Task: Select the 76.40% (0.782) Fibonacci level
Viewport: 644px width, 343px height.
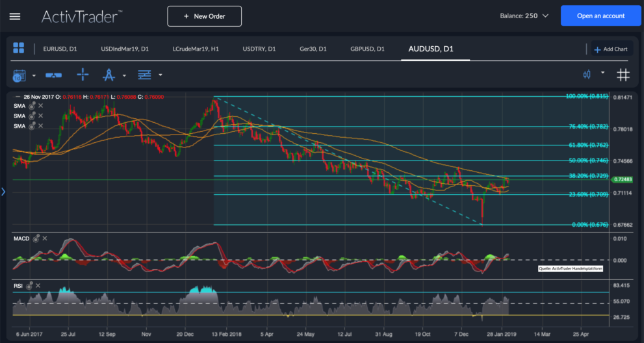Action: [588, 127]
